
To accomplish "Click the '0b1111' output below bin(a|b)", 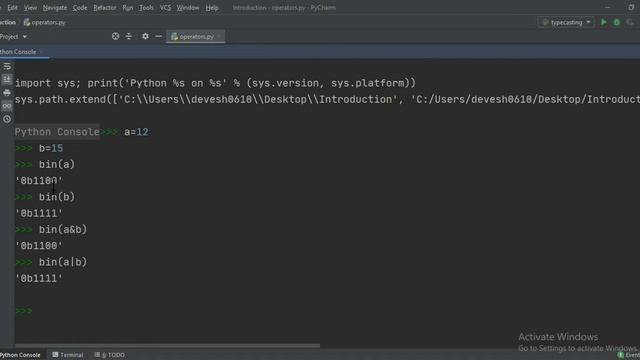I will pyautogui.click(x=39, y=278).
